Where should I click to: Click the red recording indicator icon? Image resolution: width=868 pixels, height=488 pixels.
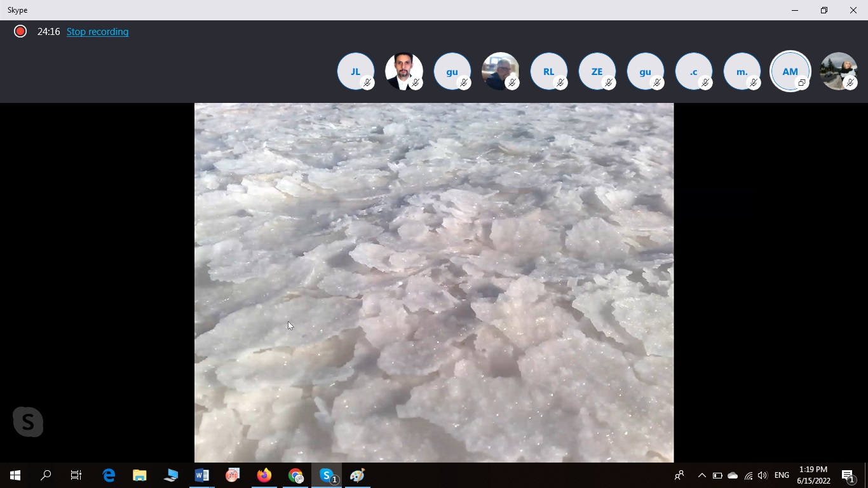tap(20, 31)
